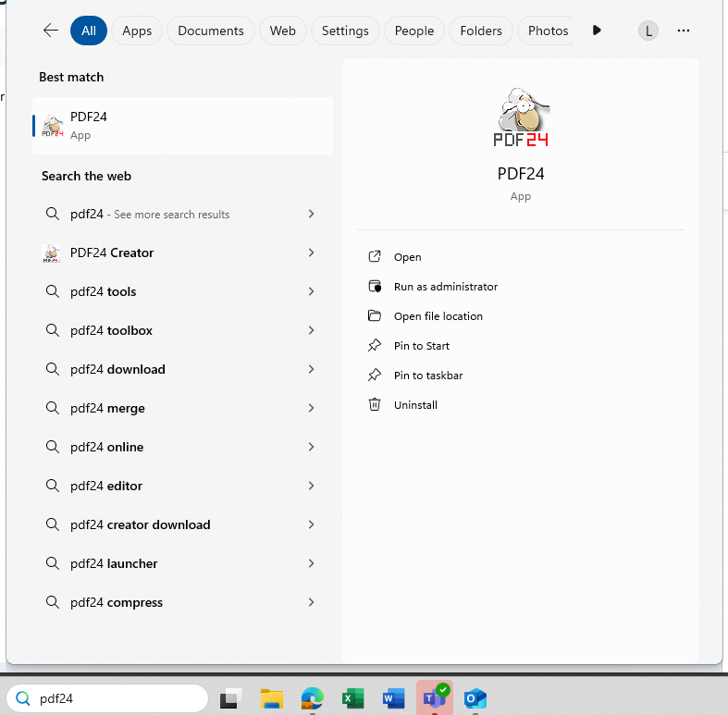This screenshot has width=728, height=715.
Task: Click the search icon beside 'pdf24 online'
Action: click(x=53, y=447)
